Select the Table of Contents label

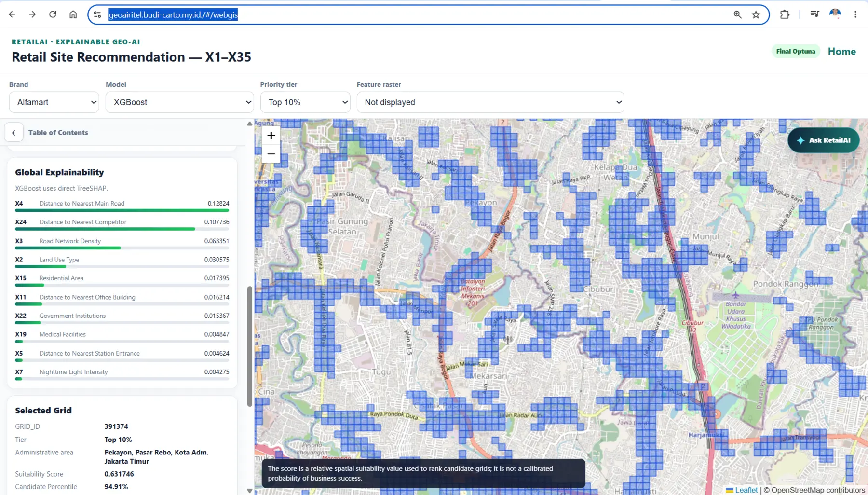click(x=58, y=132)
